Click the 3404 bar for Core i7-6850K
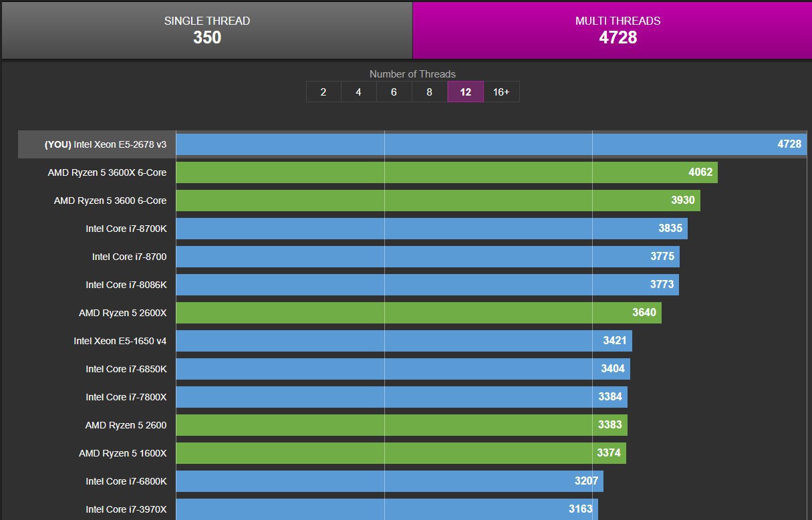 coord(403,369)
